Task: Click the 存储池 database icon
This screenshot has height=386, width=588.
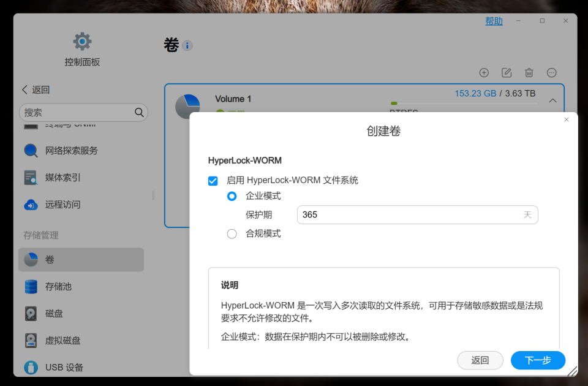Action: 31,287
